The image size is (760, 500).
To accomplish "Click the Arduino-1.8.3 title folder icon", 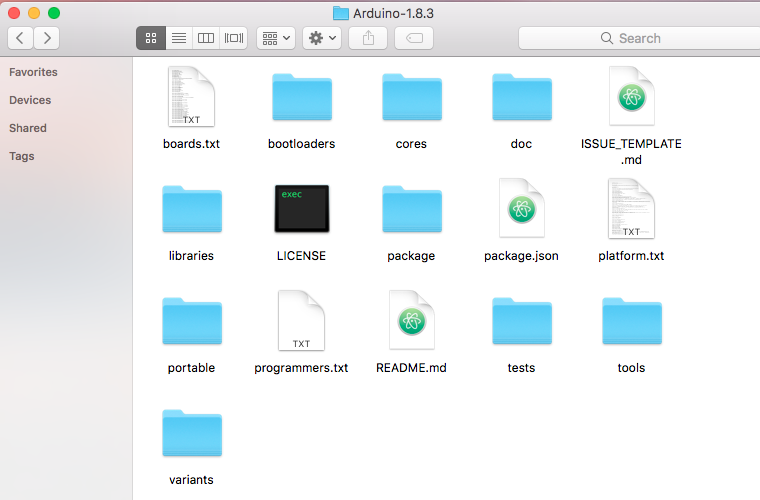I will [341, 13].
